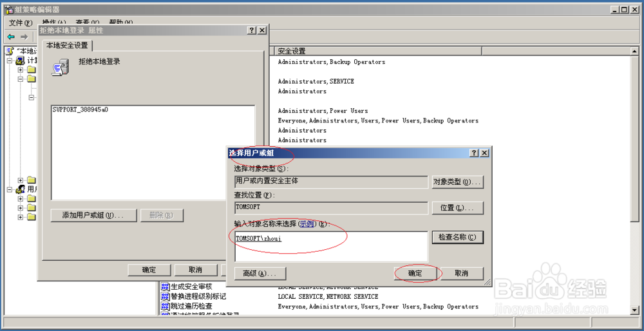Collapse the 计算机配置 tree node
The width and height of the screenshot is (644, 331).
tap(10, 61)
